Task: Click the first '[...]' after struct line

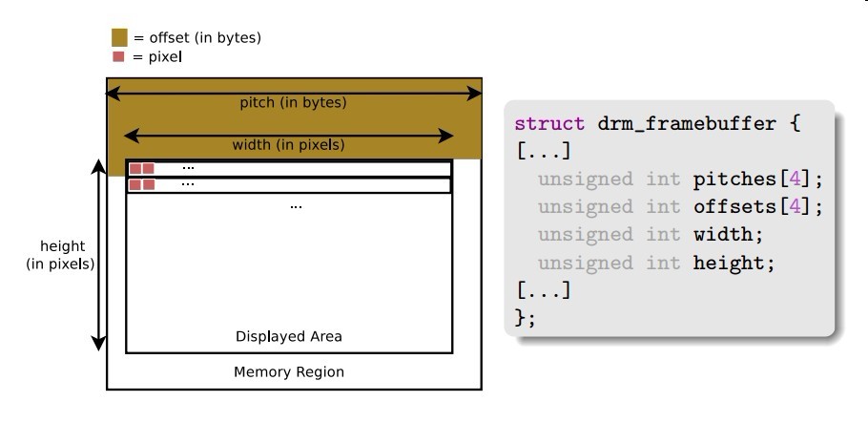Action: 543,152
